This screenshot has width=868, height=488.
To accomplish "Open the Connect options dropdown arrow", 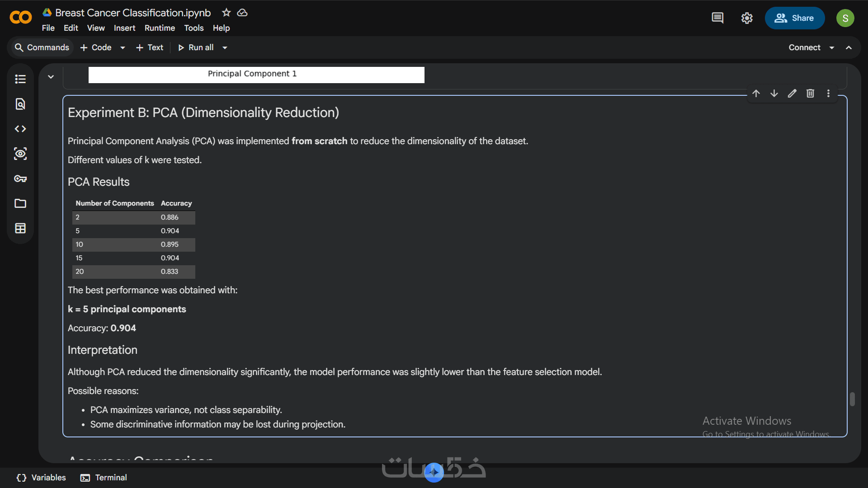I will (832, 47).
